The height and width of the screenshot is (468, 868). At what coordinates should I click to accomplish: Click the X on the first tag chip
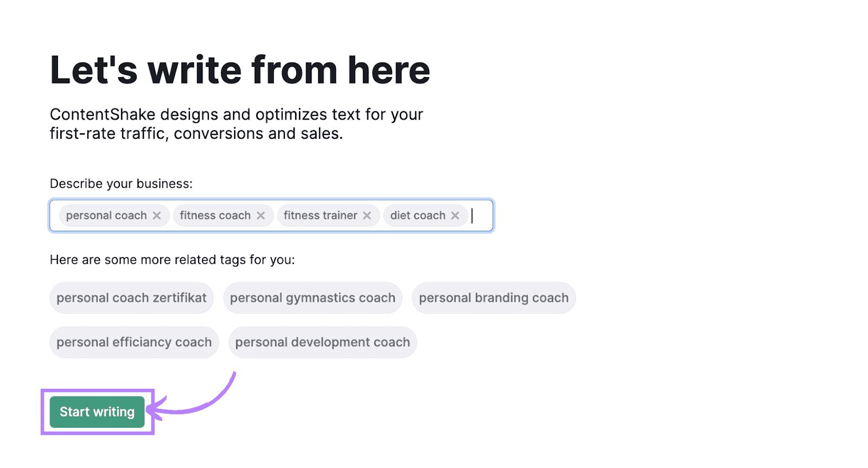point(157,215)
